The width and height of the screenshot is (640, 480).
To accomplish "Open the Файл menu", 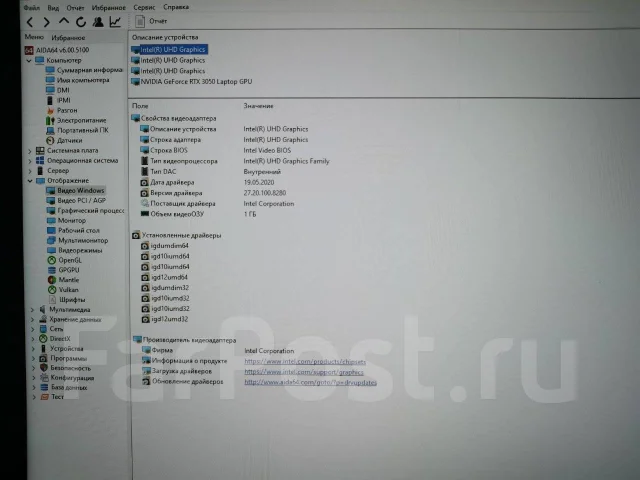I will [x=31, y=8].
